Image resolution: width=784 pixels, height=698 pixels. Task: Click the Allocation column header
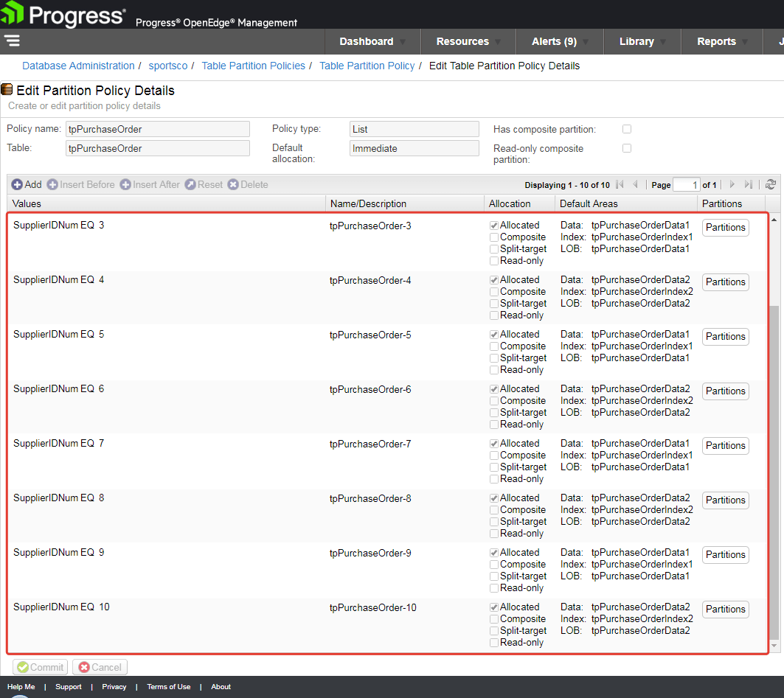519,203
